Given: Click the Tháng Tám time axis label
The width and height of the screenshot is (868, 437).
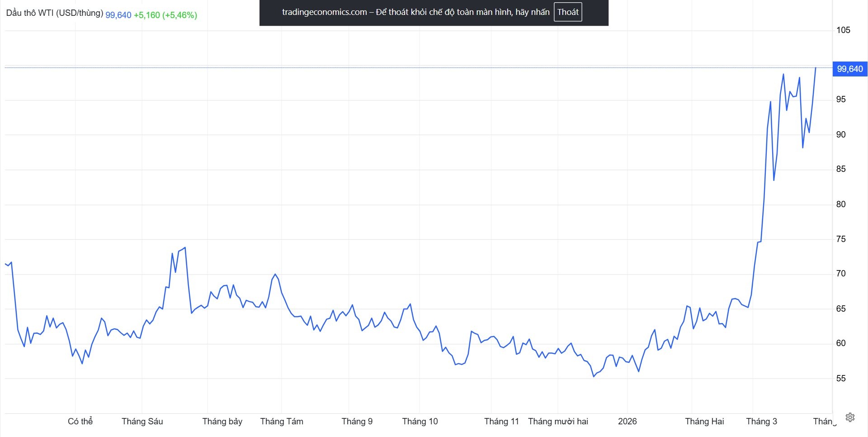Looking at the screenshot, I should [282, 422].
